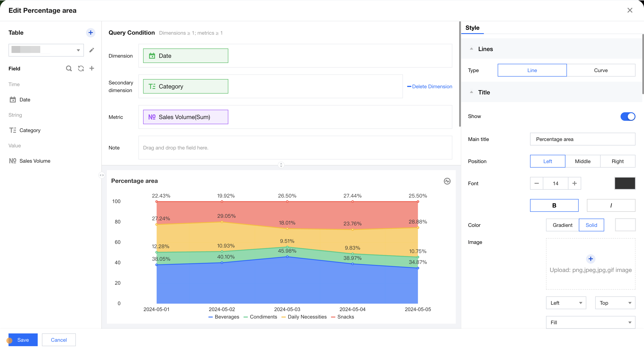This screenshot has height=350, width=644.
Task: Toggle the Title Show switch
Action: pos(628,116)
